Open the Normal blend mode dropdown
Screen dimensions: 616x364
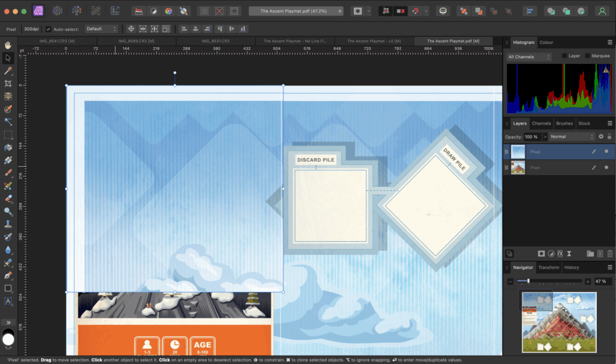pos(572,137)
